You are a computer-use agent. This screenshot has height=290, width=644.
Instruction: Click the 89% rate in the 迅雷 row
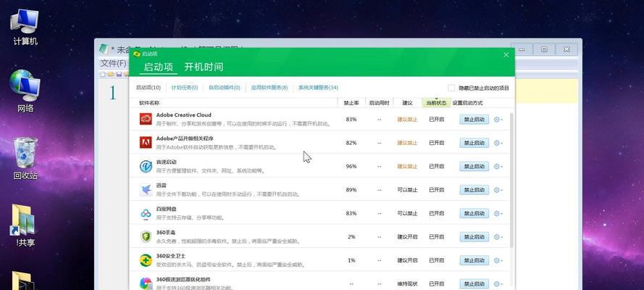[x=351, y=190]
